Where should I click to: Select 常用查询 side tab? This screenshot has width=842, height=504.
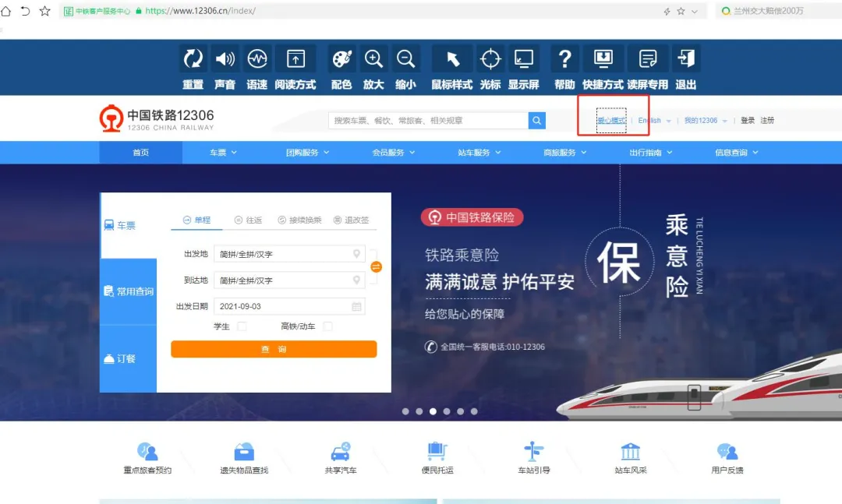[x=128, y=291]
